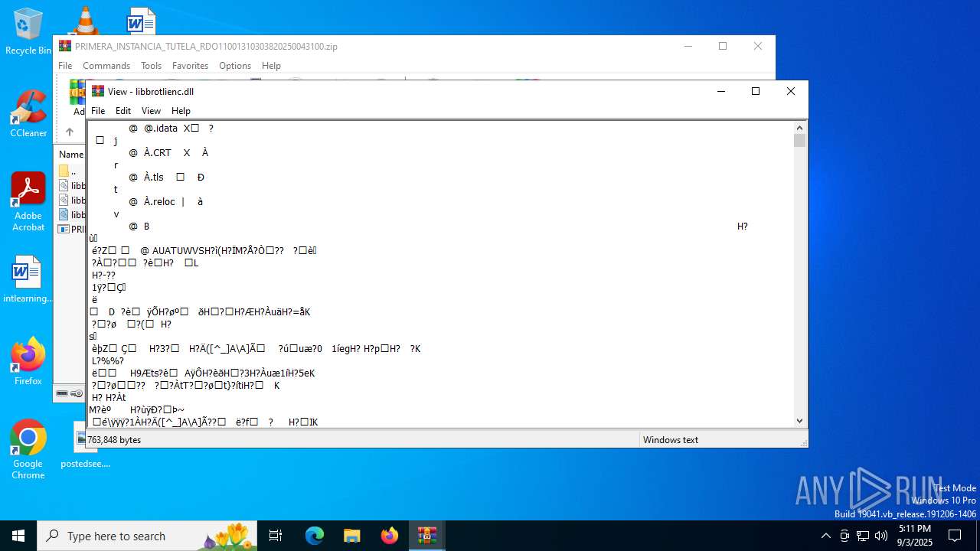Close the View libbrotlienc.dll window
Screen dimensions: 980x551
(x=791, y=91)
